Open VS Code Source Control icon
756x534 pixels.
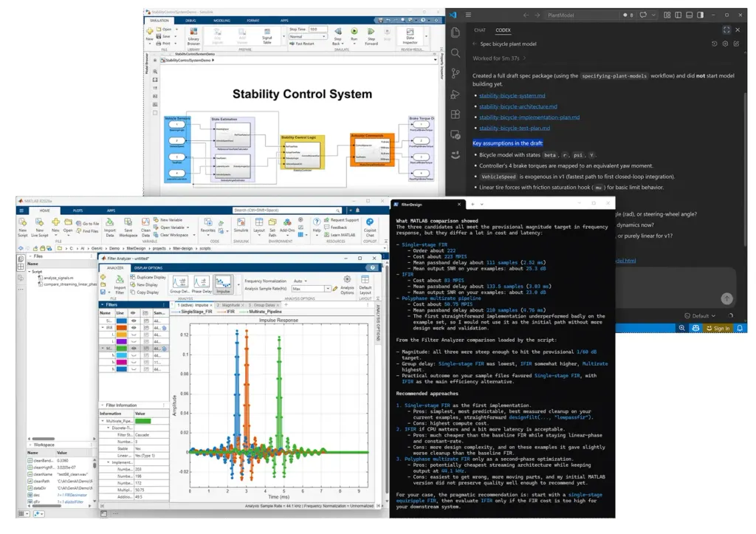coord(455,73)
